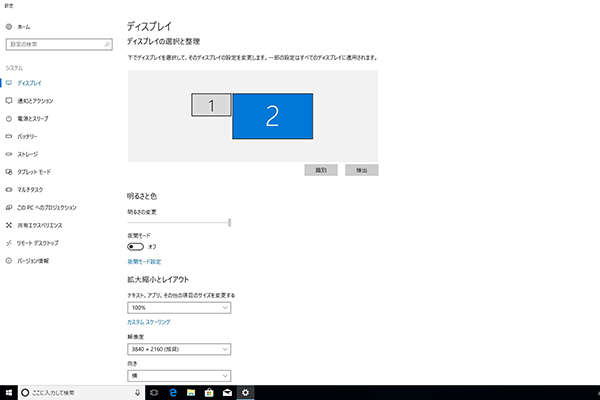
Task: Open マルチタスク settings page
Action: pos(30,190)
